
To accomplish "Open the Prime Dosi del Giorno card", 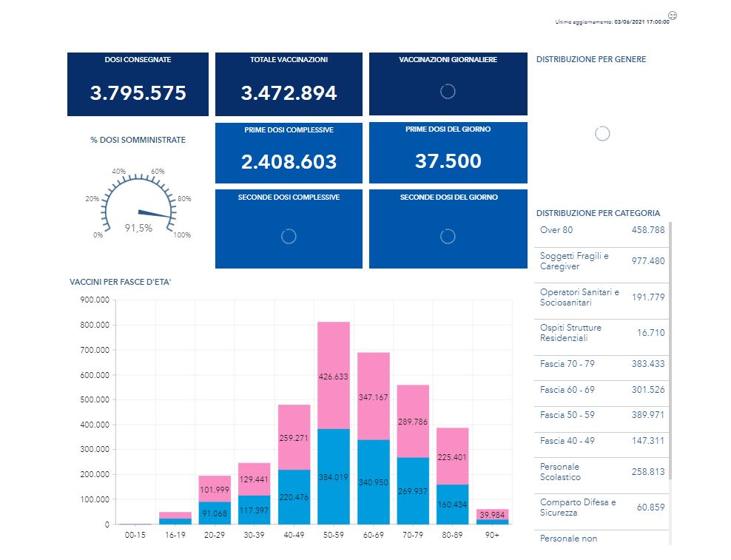I will tap(448, 153).
